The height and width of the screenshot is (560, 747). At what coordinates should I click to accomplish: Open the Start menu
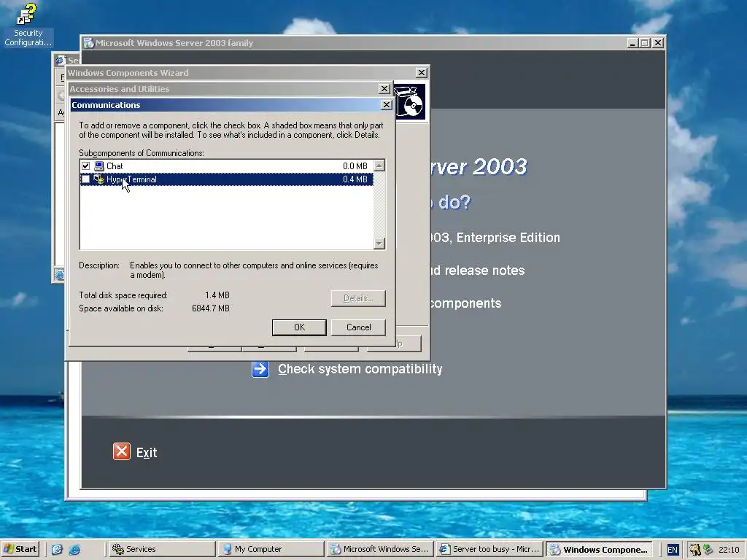[20, 549]
